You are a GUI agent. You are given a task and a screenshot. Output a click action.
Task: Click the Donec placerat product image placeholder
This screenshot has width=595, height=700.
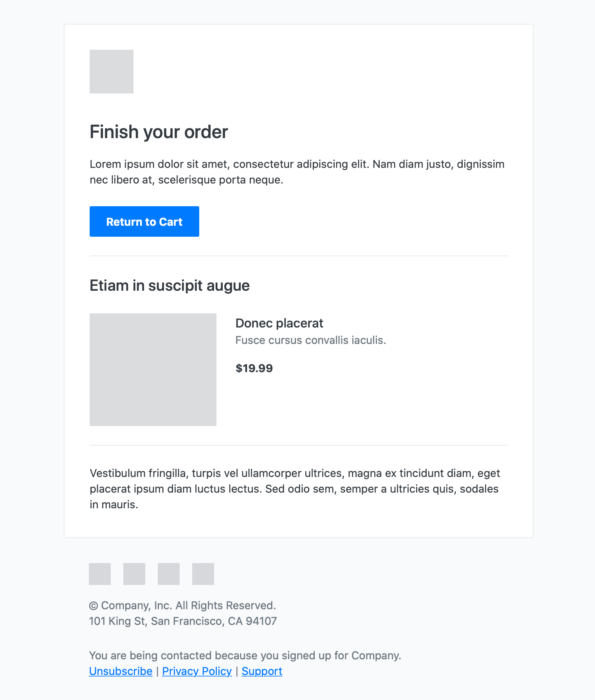click(153, 369)
